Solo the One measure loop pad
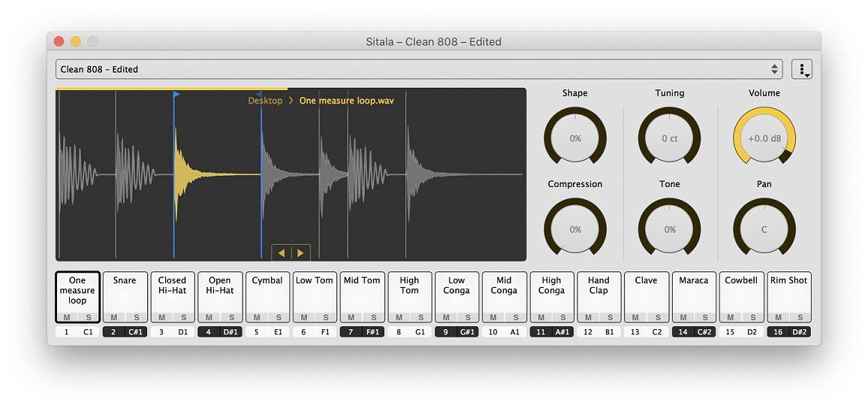 89,318
